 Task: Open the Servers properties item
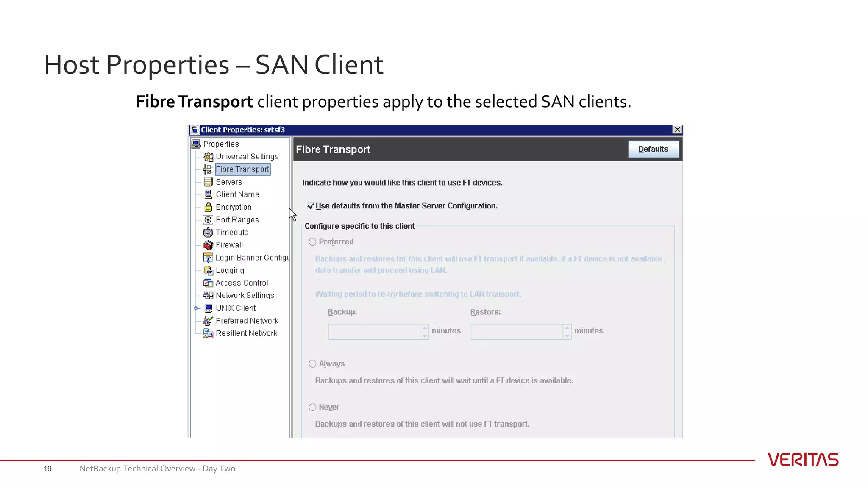click(x=229, y=182)
